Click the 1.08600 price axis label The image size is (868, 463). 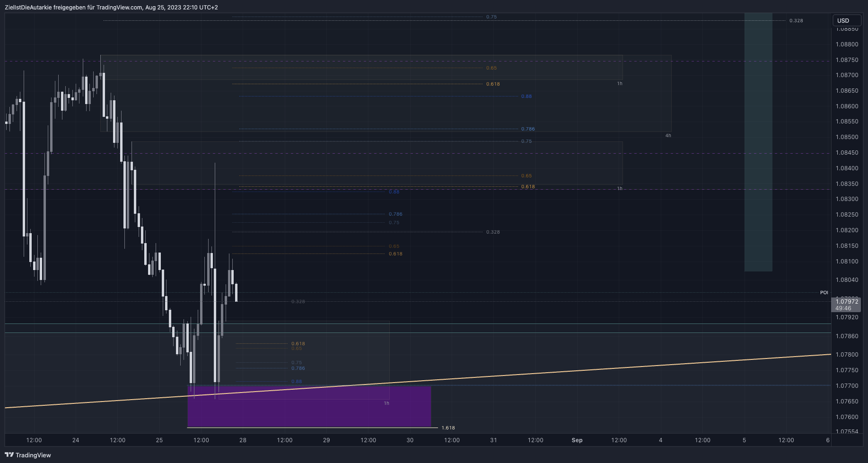[x=847, y=106]
